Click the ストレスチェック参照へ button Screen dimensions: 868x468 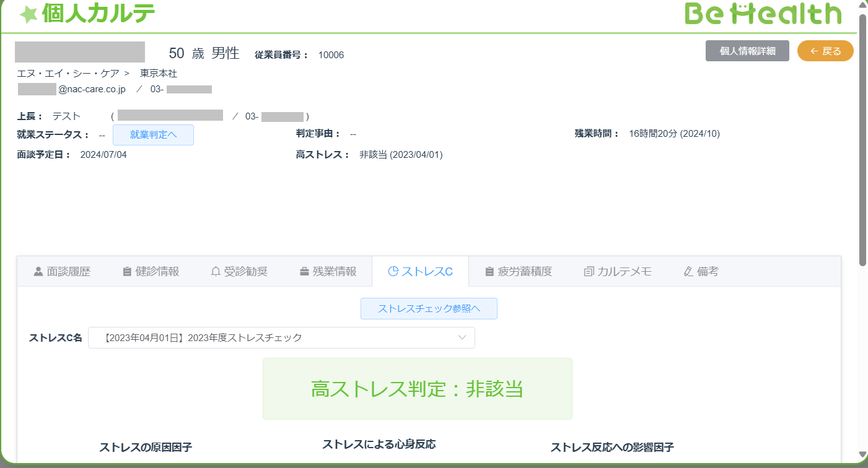429,308
